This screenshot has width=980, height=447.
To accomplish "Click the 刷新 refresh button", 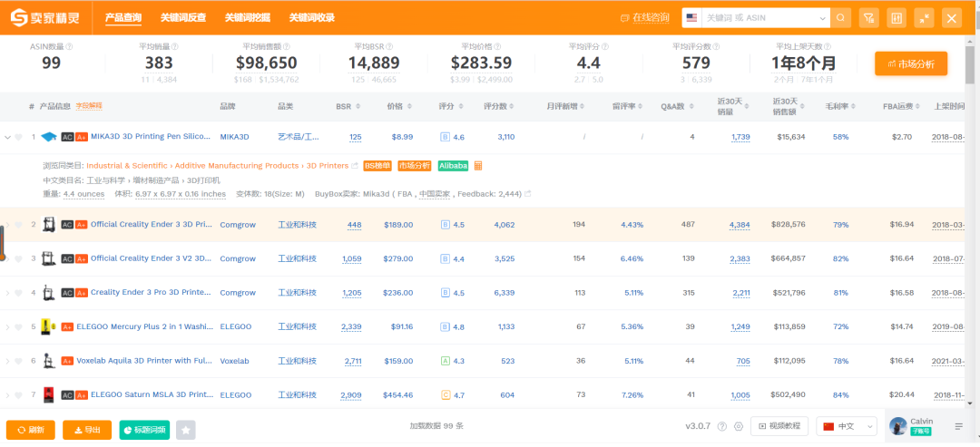I will coord(31,430).
